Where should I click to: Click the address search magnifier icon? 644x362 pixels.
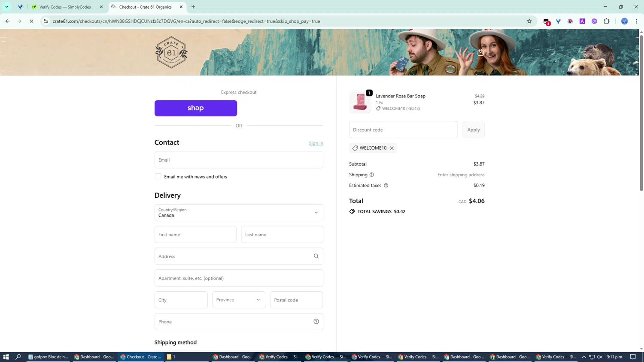click(x=316, y=256)
